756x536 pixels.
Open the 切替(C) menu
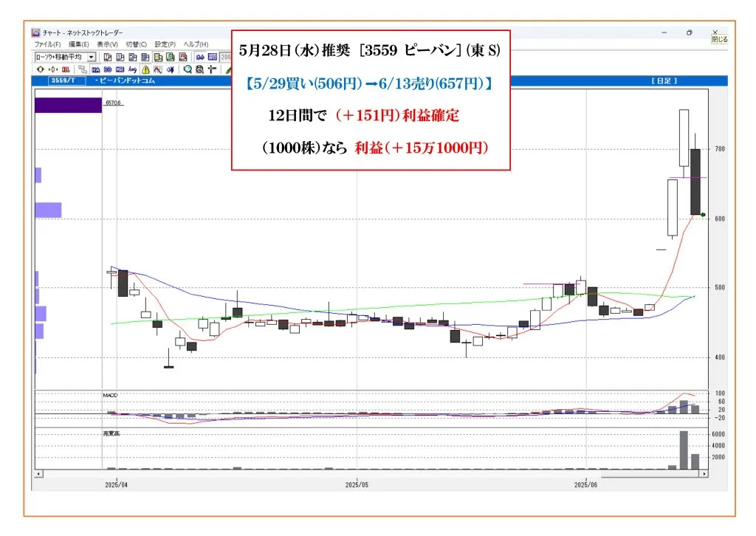[x=137, y=44]
